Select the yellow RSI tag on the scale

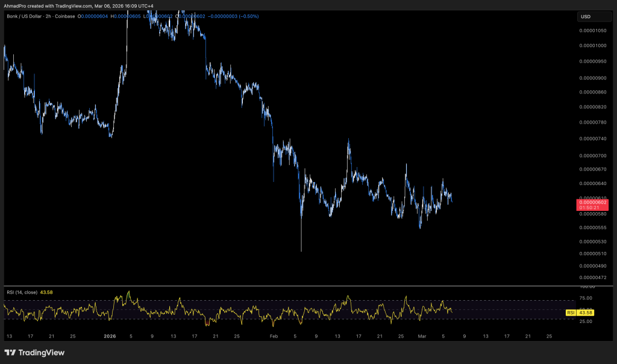[x=570, y=313]
